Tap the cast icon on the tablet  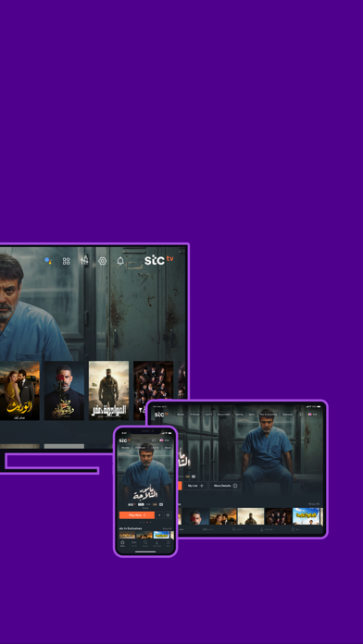301,415
